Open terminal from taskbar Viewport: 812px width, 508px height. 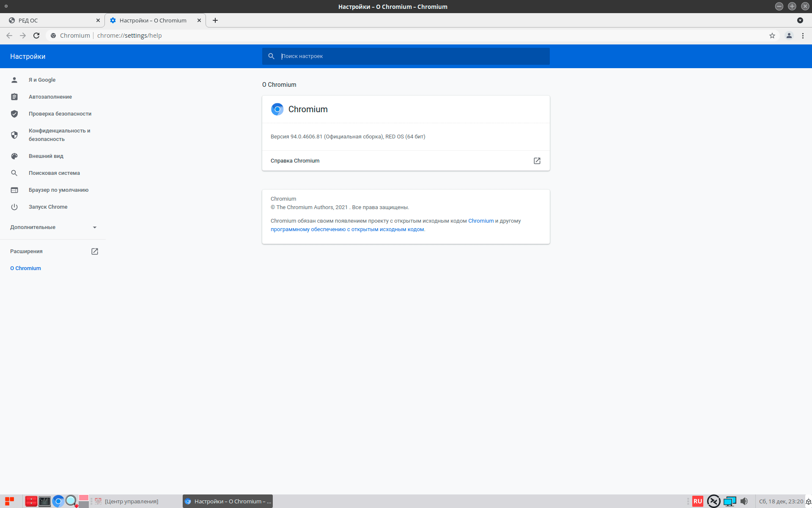(44, 501)
